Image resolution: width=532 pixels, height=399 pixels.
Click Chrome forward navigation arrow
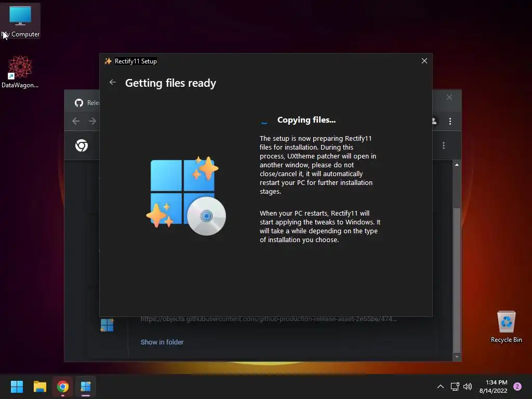click(x=92, y=121)
